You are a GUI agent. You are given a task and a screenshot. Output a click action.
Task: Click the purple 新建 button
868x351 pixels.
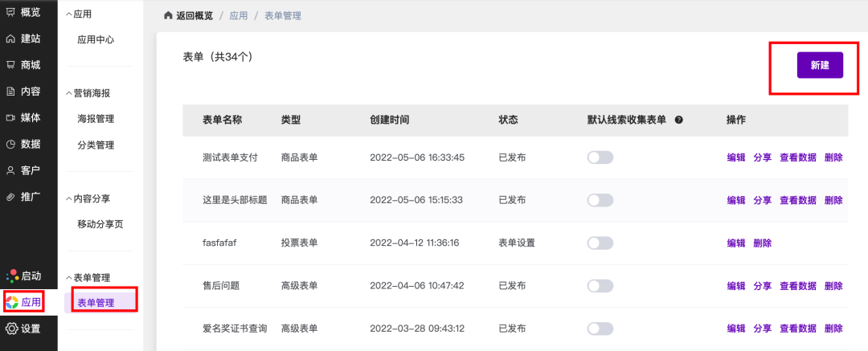(820, 65)
